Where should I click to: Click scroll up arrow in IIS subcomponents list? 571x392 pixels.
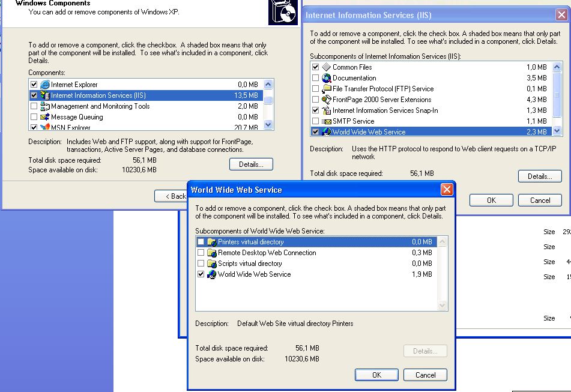click(x=557, y=67)
